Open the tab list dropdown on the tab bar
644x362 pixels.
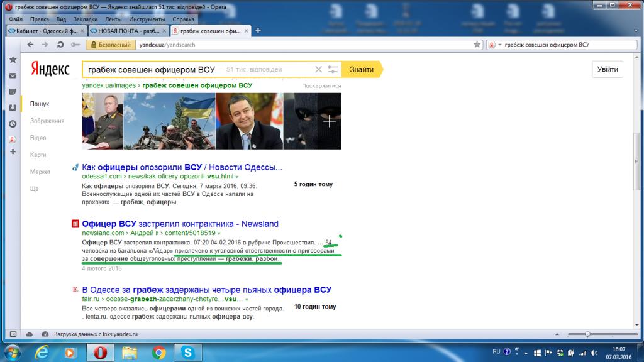tap(636, 31)
